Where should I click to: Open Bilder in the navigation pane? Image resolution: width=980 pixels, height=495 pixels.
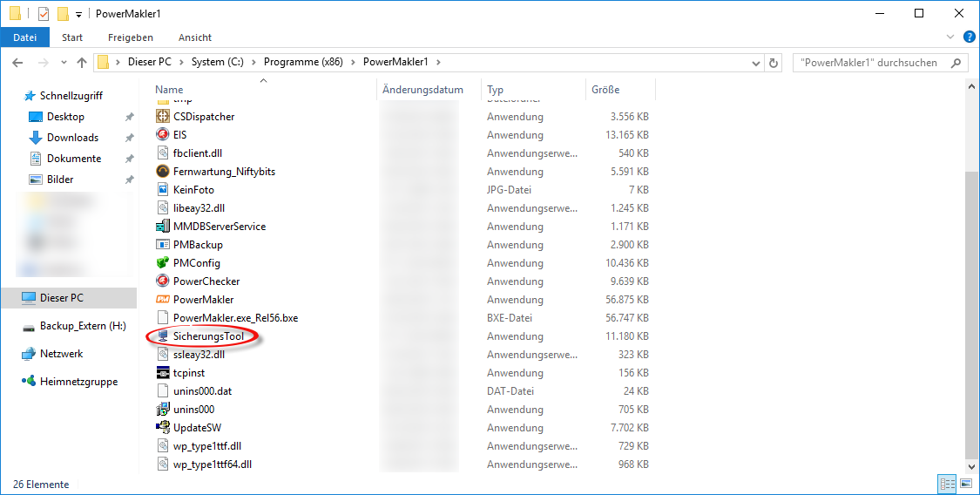point(60,180)
